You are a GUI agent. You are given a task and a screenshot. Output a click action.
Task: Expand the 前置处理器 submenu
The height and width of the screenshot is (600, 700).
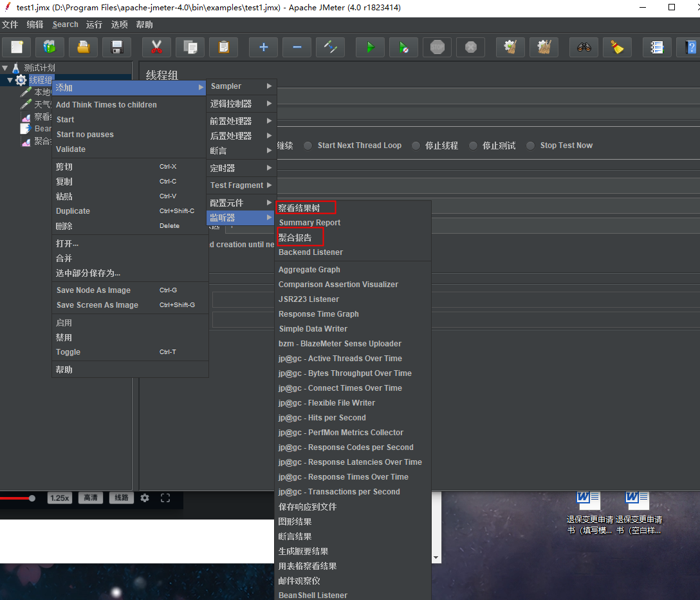tap(241, 121)
